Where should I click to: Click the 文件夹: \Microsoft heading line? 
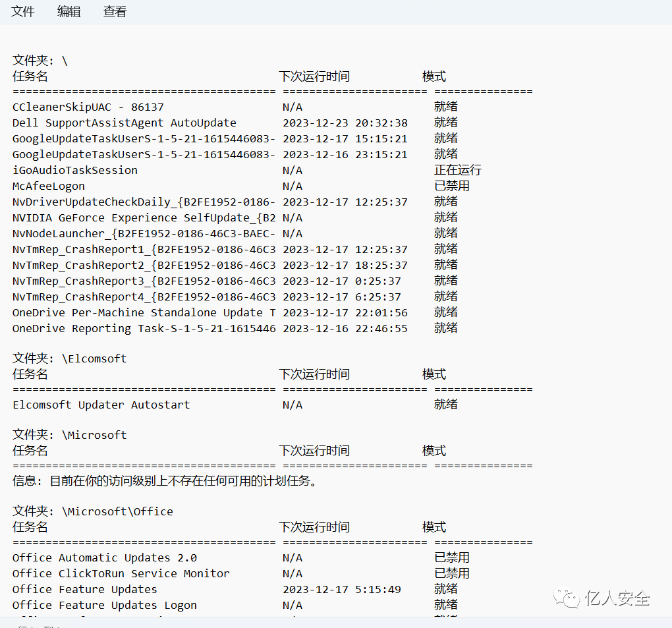69,435
